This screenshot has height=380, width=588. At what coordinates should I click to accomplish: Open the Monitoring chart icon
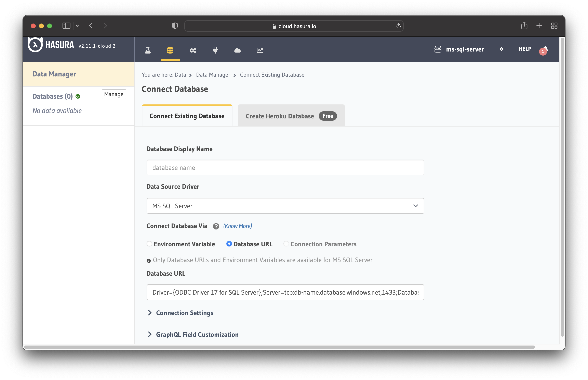[260, 50]
